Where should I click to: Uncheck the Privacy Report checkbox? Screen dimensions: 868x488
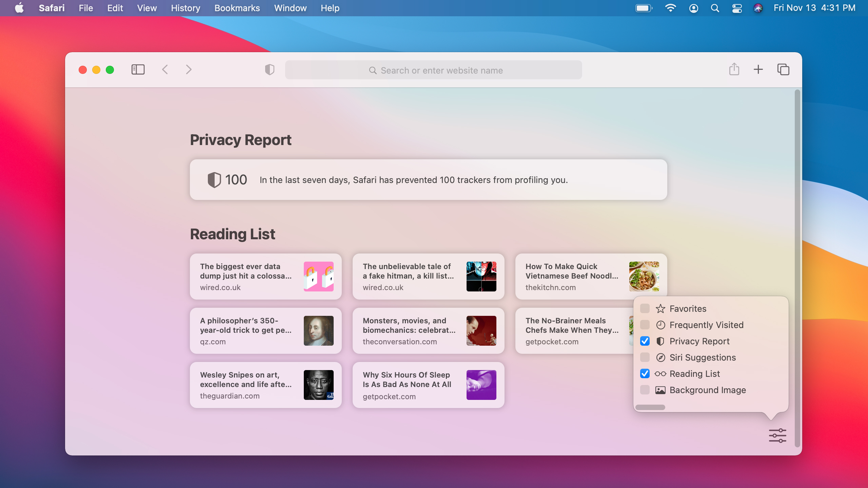pyautogui.click(x=645, y=341)
